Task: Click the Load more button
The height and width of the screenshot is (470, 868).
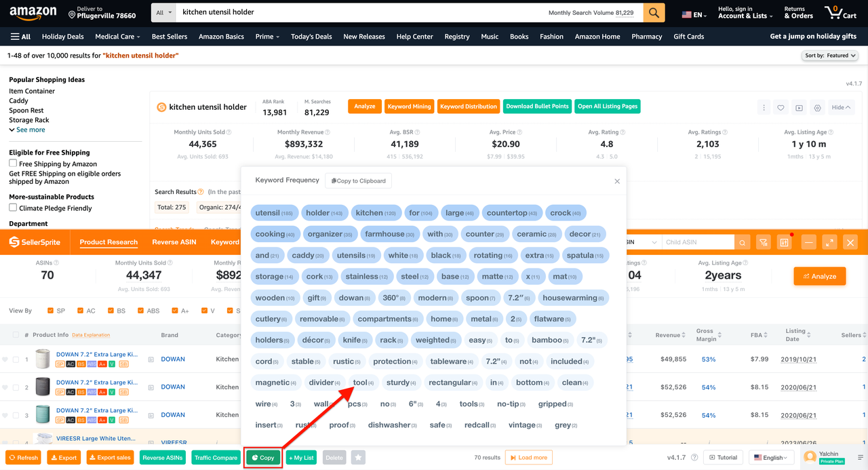Action: tap(528, 458)
